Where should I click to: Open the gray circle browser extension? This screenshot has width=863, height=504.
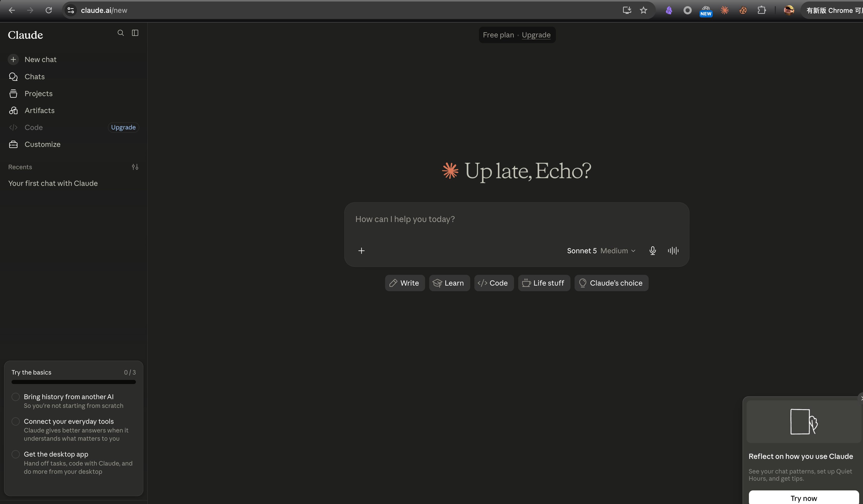(687, 10)
